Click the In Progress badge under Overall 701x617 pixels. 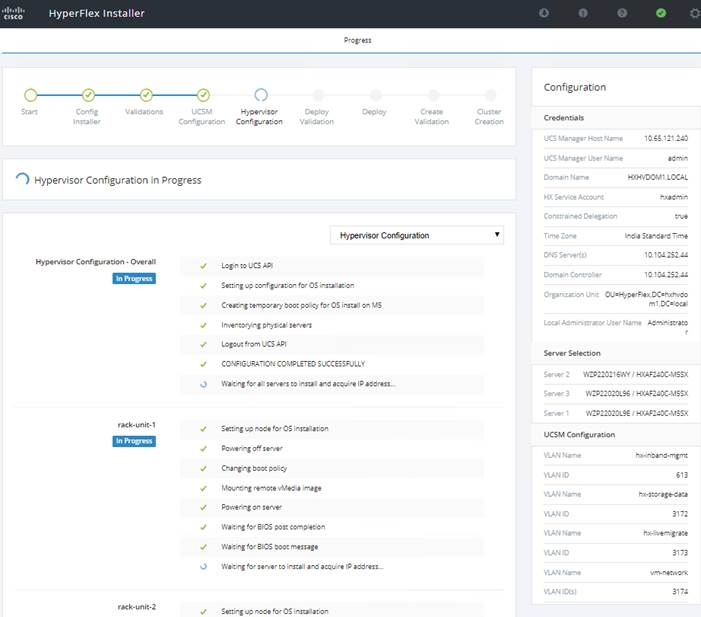tap(134, 279)
